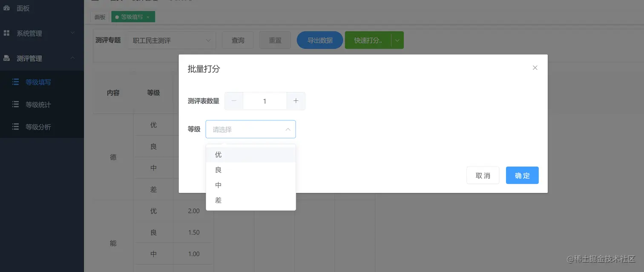Screen dimensions: 644x272
Task: Click the 内容 column header
Action: 113,93
